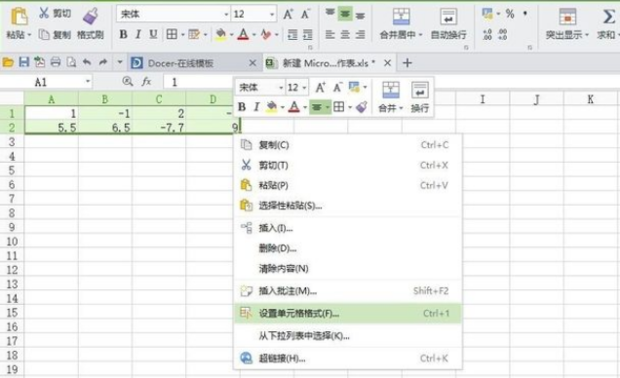The height and width of the screenshot is (378, 620).
Task: Click the Save floppy disk icon
Action: (24, 62)
